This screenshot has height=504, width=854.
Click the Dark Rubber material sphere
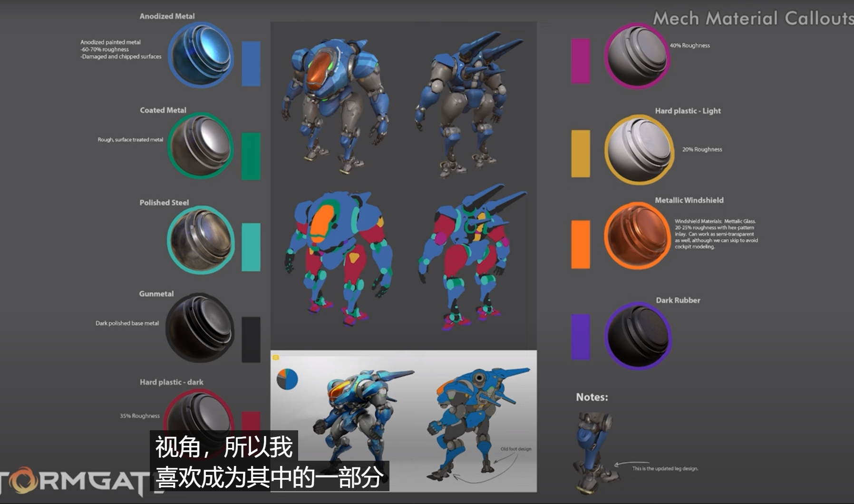coord(638,335)
